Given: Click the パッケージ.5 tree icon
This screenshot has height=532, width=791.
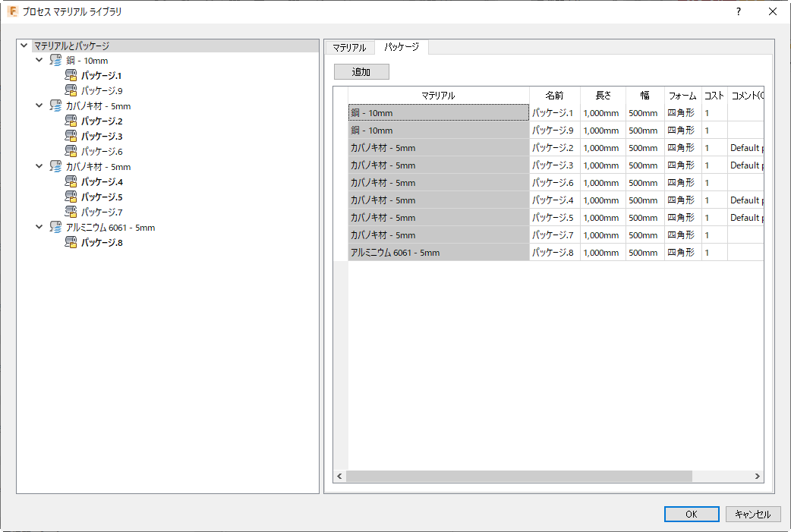Looking at the screenshot, I should (71, 197).
